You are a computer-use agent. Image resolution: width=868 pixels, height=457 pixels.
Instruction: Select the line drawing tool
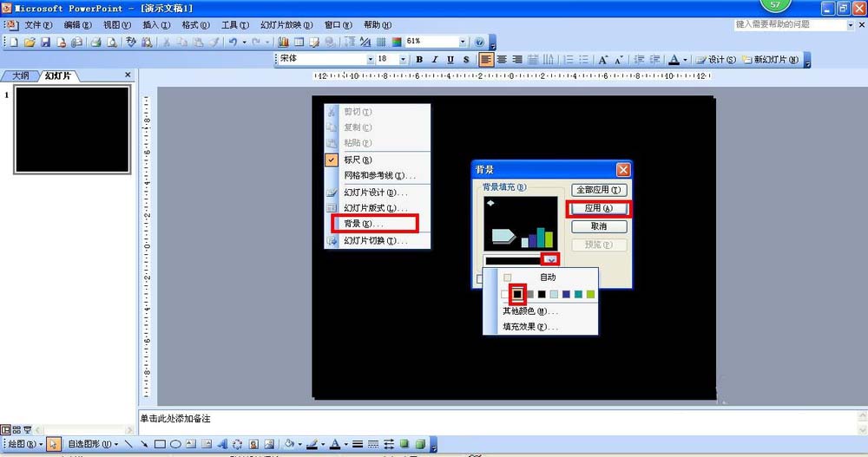pyautogui.click(x=128, y=444)
